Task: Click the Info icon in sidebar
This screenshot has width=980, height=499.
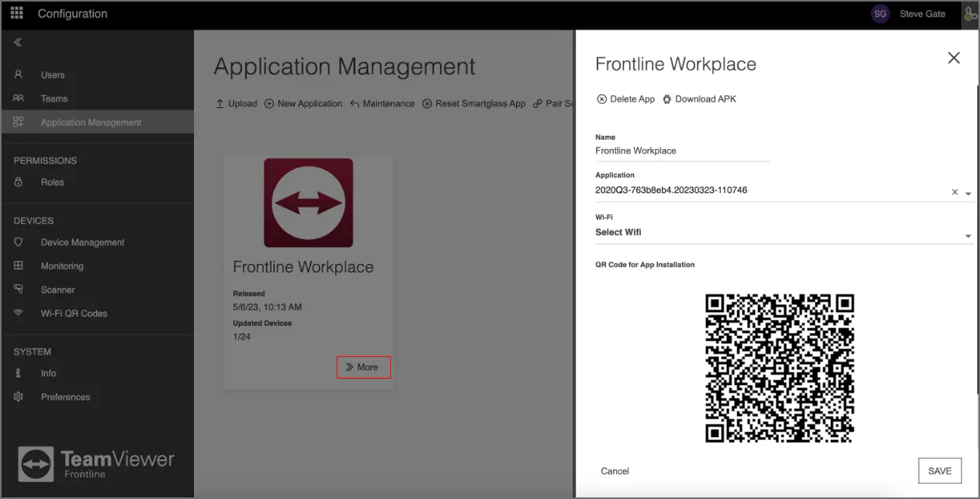Action: (x=19, y=373)
